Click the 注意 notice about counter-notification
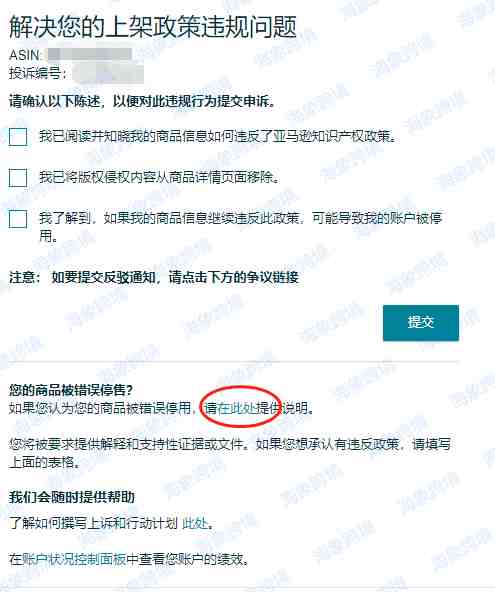 [154, 277]
